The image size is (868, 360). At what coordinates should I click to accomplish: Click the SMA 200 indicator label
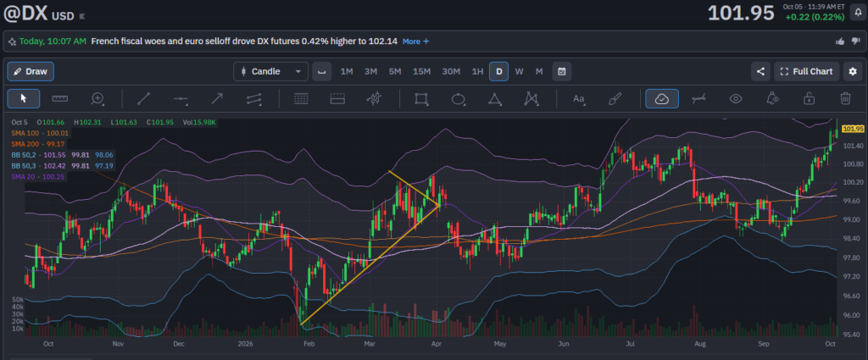[x=38, y=144]
